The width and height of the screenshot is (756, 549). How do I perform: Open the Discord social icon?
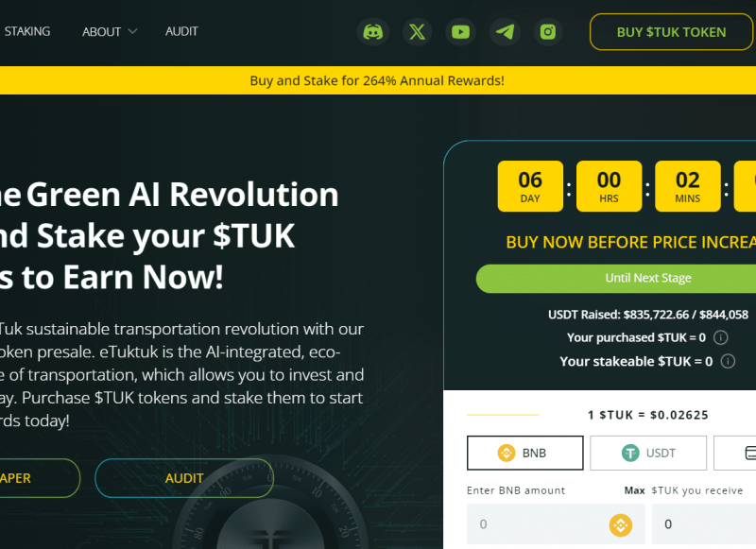point(372,32)
